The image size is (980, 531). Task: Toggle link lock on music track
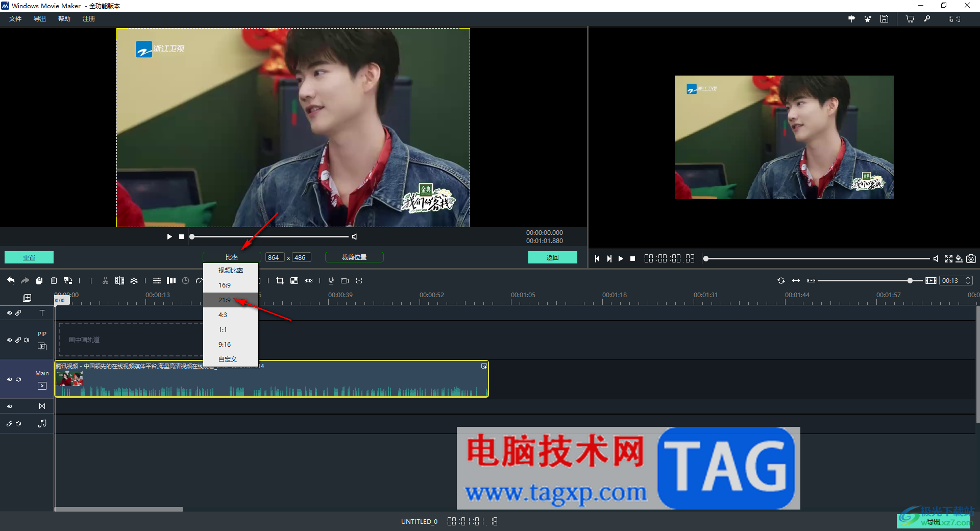coord(10,424)
